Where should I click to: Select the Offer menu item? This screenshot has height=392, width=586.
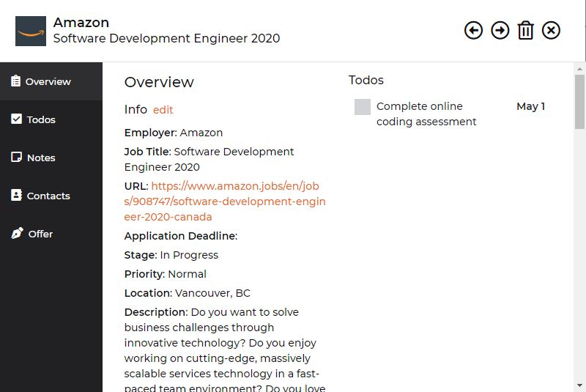[x=40, y=234]
